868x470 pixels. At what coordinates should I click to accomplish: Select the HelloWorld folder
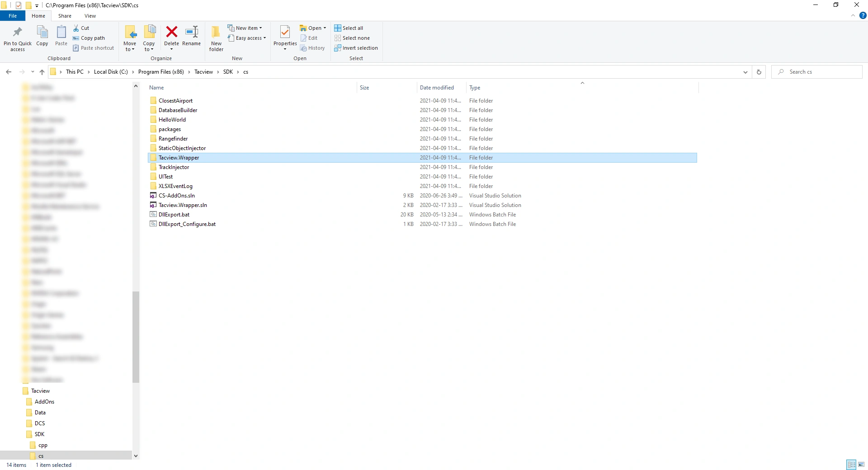(172, 120)
